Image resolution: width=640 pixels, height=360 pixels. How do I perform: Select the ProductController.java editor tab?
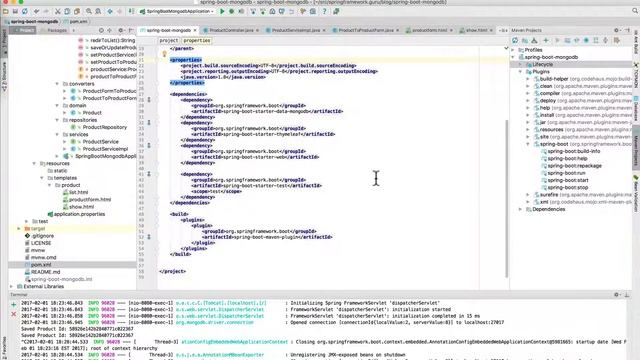[x=231, y=30]
